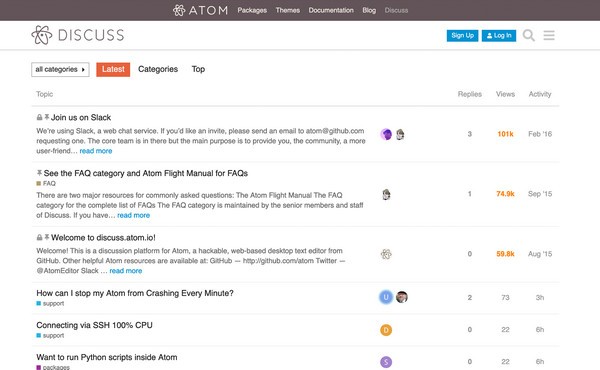This screenshot has height=370, width=600.
Task: Switch to the Categories tab
Action: click(x=158, y=69)
